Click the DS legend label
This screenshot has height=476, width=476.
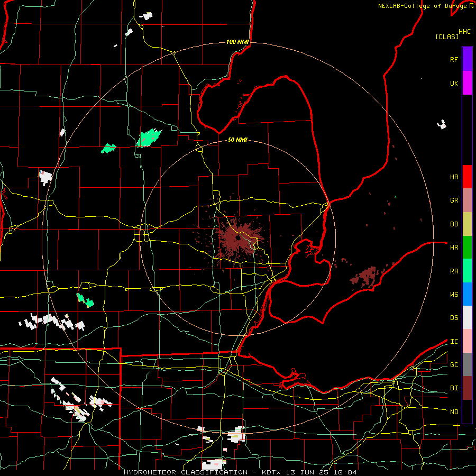(x=454, y=318)
